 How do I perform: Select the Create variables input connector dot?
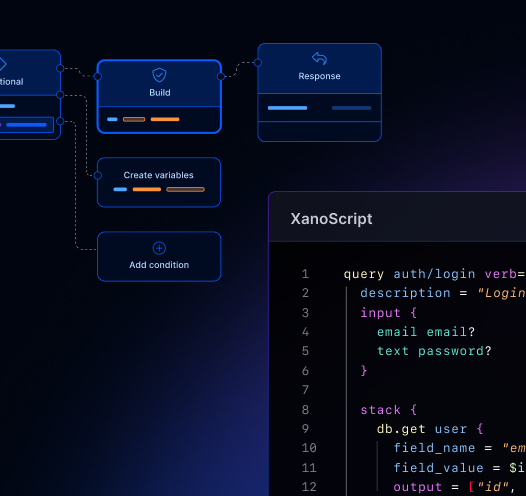(98, 175)
